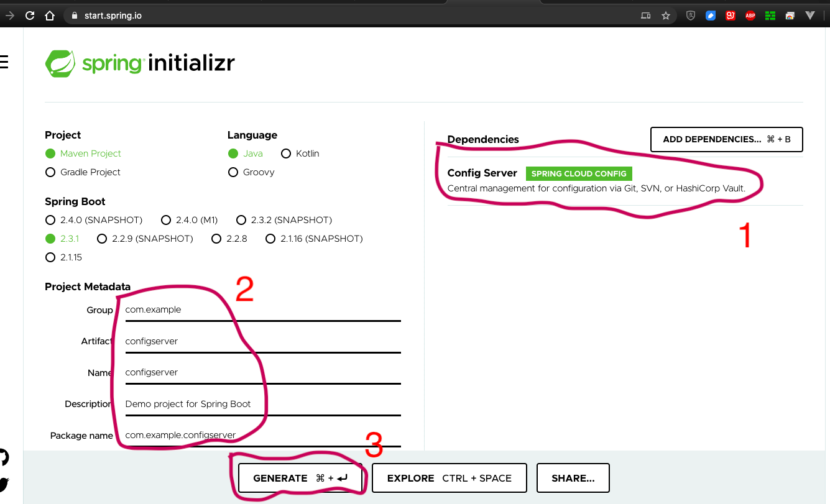The width and height of the screenshot is (830, 504).
Task: Edit the Package name field
Action: pos(263,436)
